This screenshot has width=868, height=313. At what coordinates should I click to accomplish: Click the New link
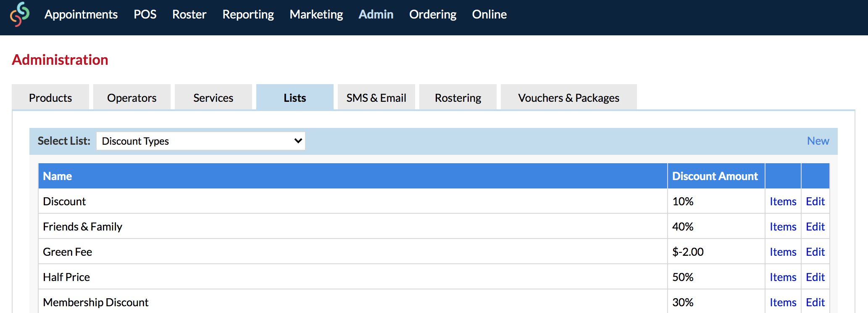[x=818, y=141]
